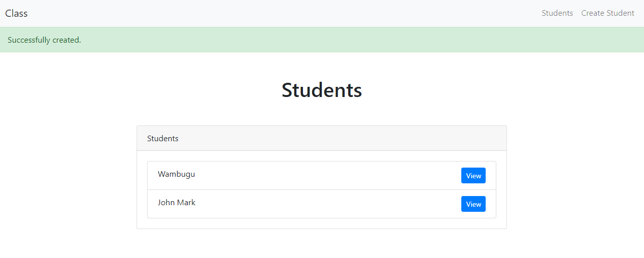Go to Create Student page
Screen dimensions: 644x258
[607, 13]
